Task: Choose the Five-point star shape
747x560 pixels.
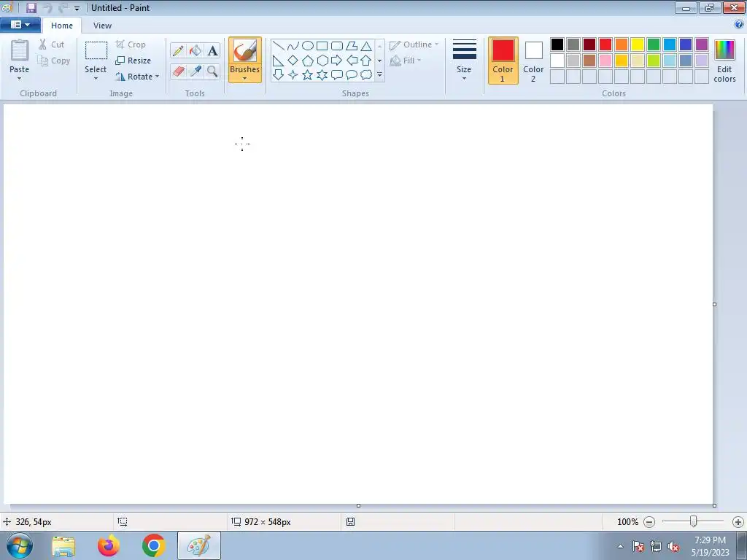Action: [308, 75]
